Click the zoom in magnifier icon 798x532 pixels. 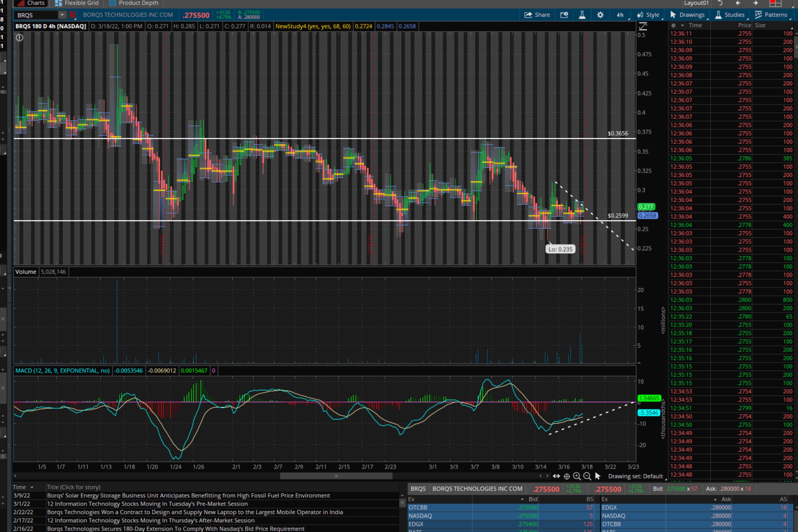[x=577, y=476]
